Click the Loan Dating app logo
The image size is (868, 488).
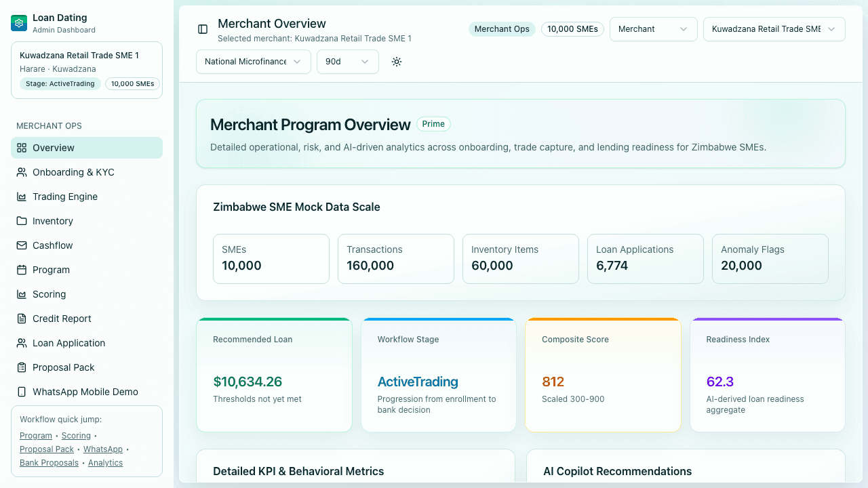click(18, 22)
